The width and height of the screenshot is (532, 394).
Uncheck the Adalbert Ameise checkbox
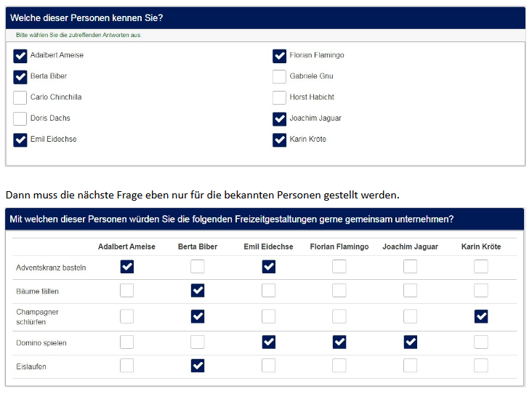pos(20,55)
